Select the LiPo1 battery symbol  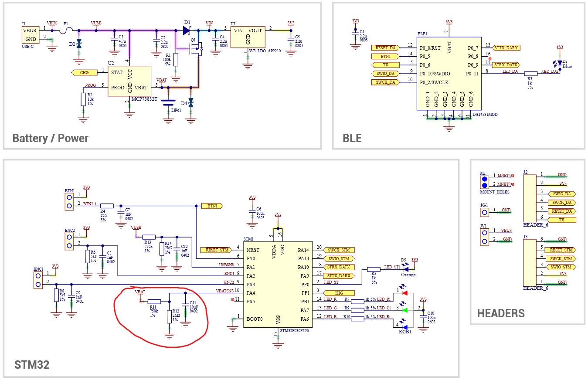[168, 103]
